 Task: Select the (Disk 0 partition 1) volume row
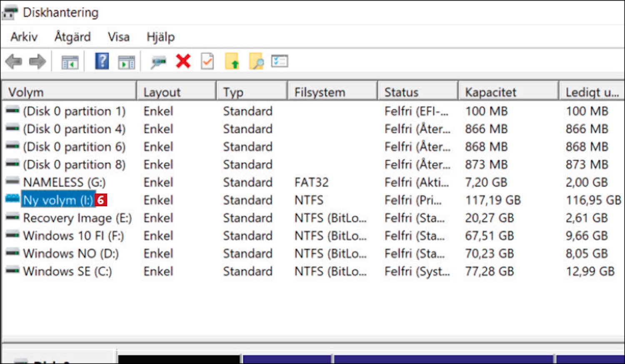pos(74,111)
